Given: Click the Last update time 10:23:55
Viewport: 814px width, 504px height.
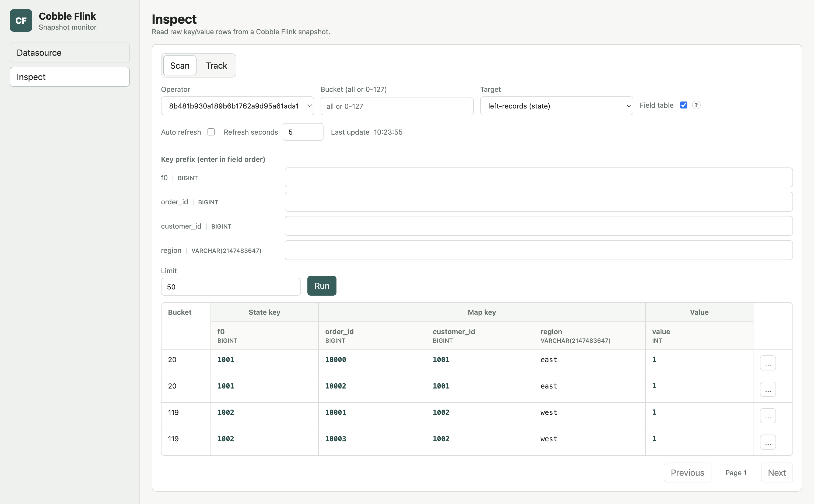Looking at the screenshot, I should [388, 132].
